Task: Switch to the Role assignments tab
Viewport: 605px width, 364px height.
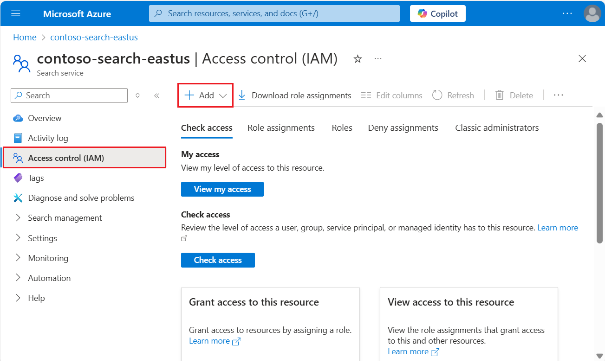Action: [x=281, y=128]
